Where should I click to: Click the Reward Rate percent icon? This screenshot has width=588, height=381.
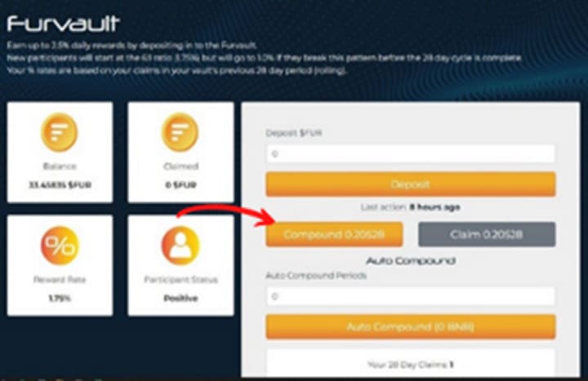[x=60, y=246]
